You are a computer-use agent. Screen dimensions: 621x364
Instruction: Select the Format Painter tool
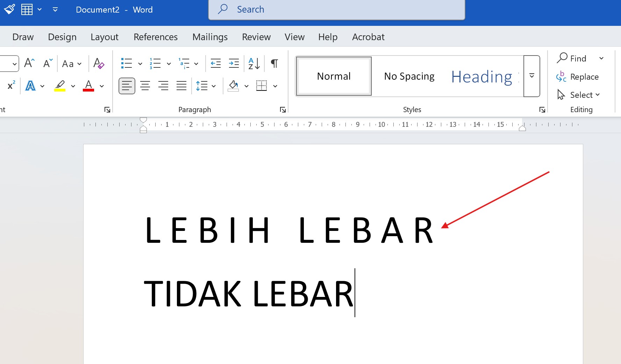click(9, 9)
